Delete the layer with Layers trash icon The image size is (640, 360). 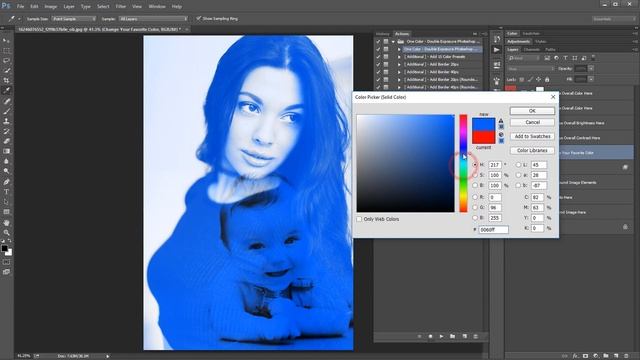[x=627, y=356]
